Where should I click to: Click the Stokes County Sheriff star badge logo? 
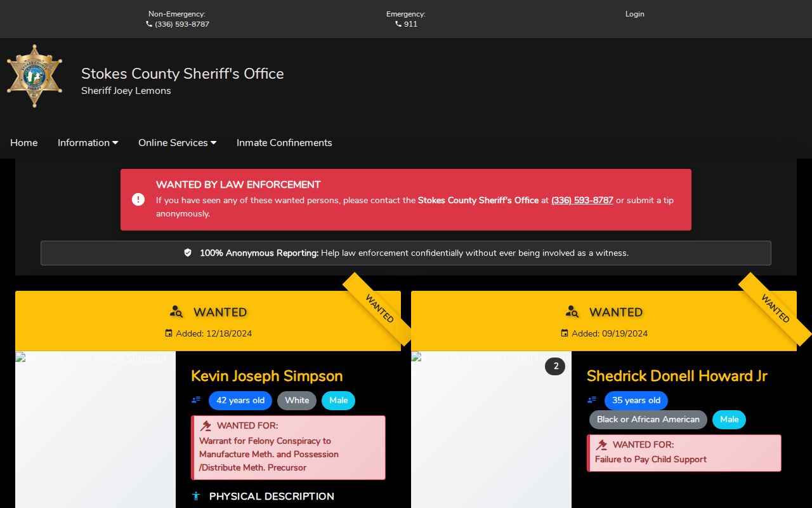[x=34, y=76]
